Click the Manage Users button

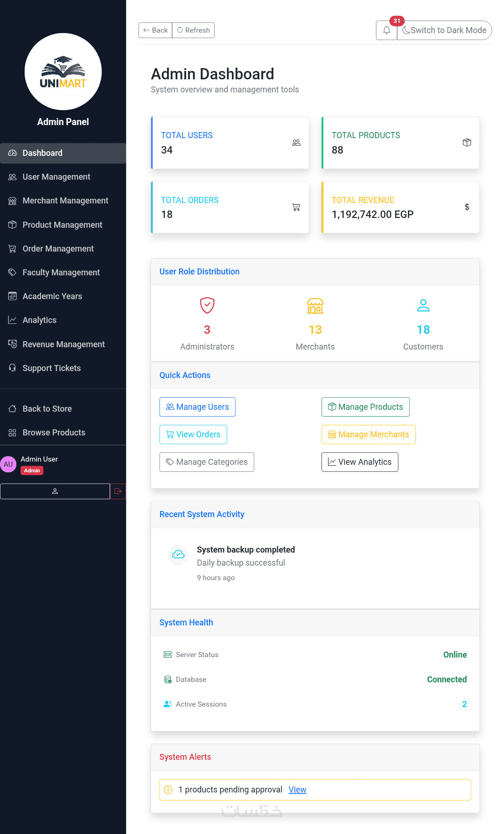(197, 407)
